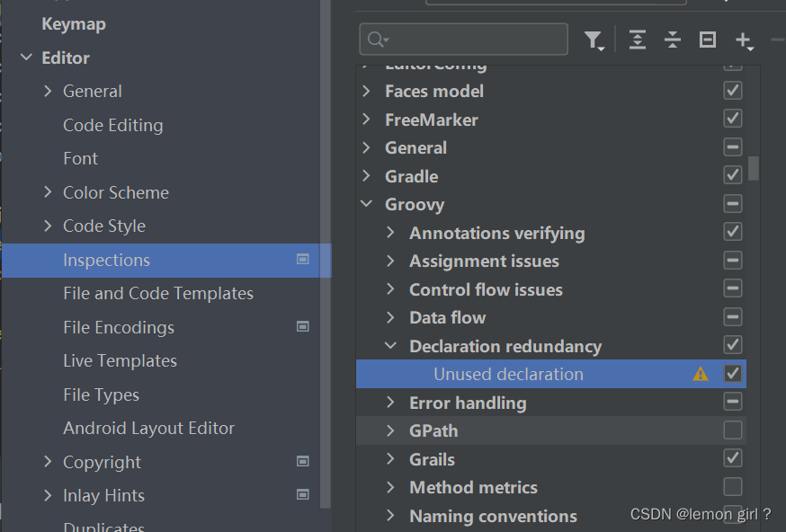Enable the GPath inspections checkbox

[x=733, y=430]
